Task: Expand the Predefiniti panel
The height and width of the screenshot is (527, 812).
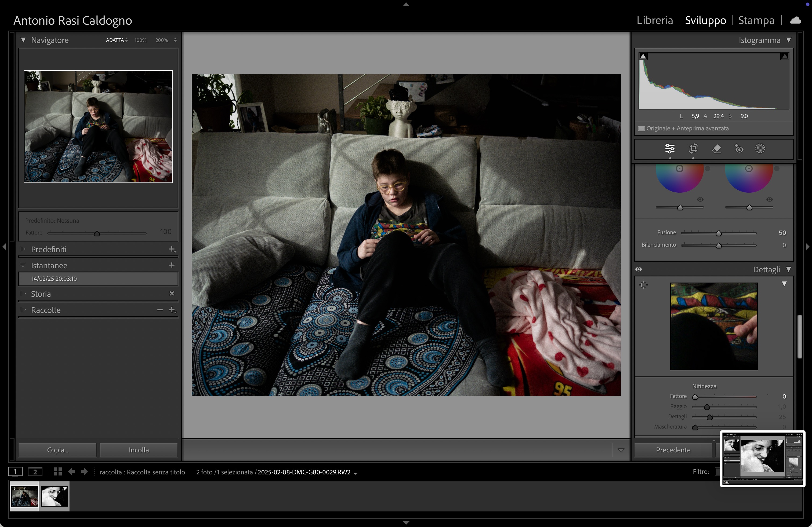Action: pyautogui.click(x=23, y=249)
